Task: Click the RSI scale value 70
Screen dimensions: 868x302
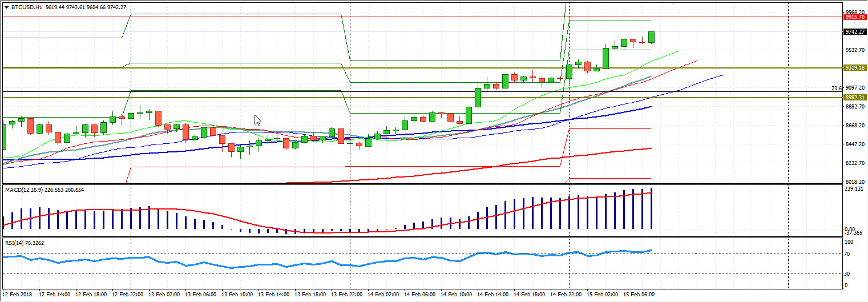Action: (848, 254)
